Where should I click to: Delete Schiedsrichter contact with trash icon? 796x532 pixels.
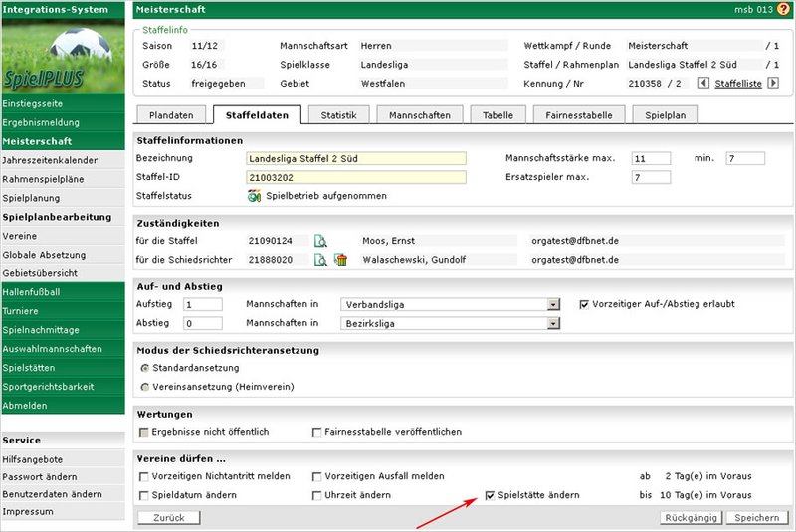point(340,260)
